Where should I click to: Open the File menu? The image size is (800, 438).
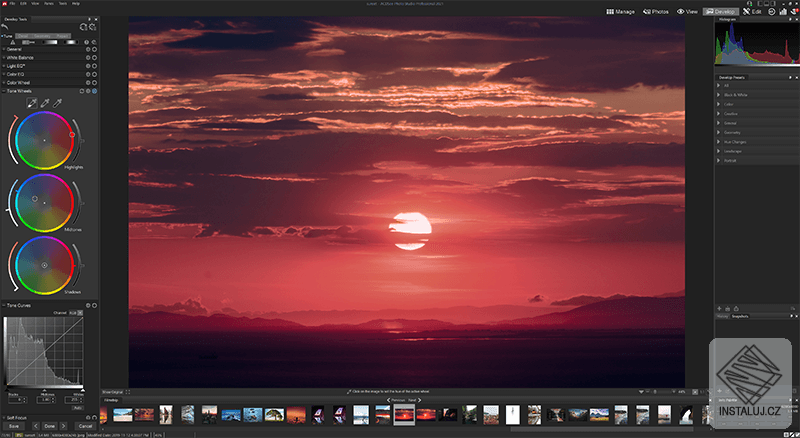tap(12, 3)
